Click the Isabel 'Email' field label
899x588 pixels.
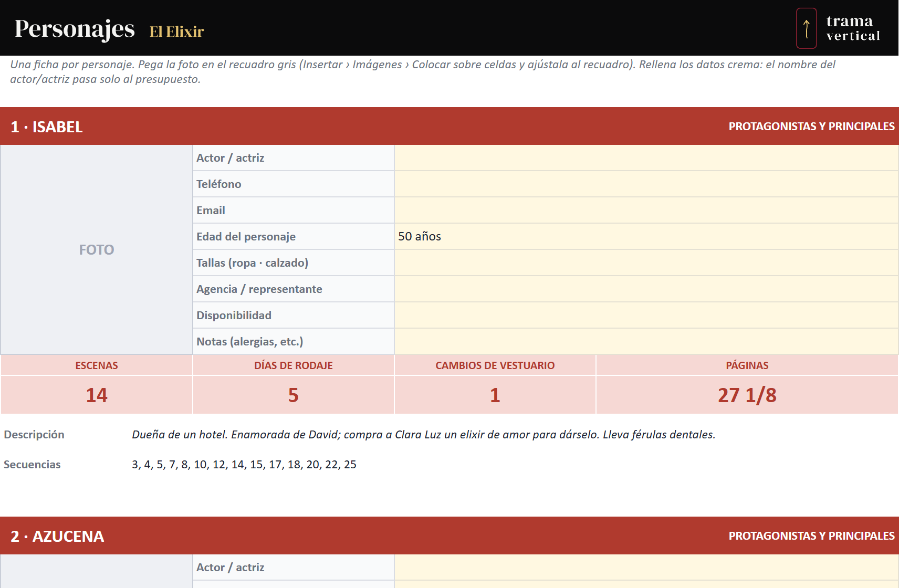pos(211,211)
